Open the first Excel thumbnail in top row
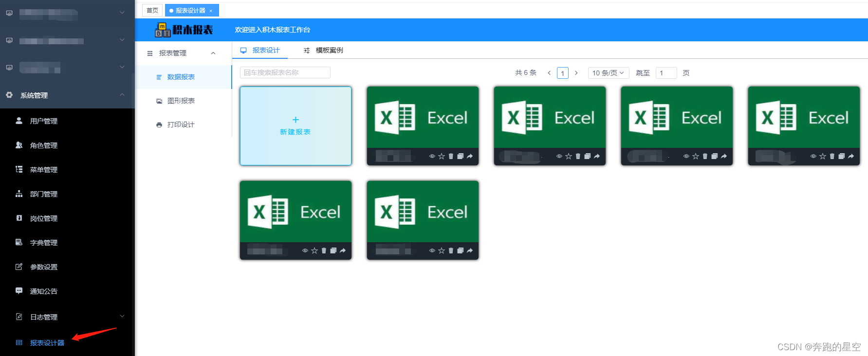Image resolution: width=868 pixels, height=356 pixels. (x=423, y=117)
